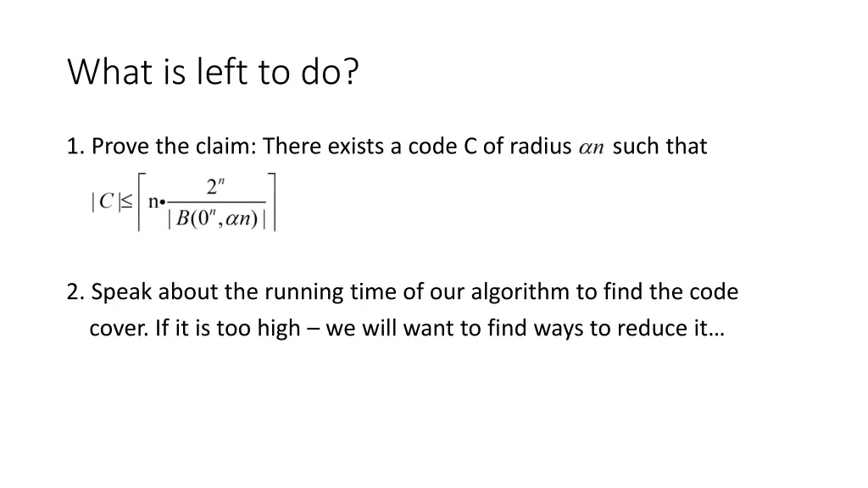Viewport: 868px width, 488px height.
Task: Select the word "Speak" in item two
Action: [120, 292]
